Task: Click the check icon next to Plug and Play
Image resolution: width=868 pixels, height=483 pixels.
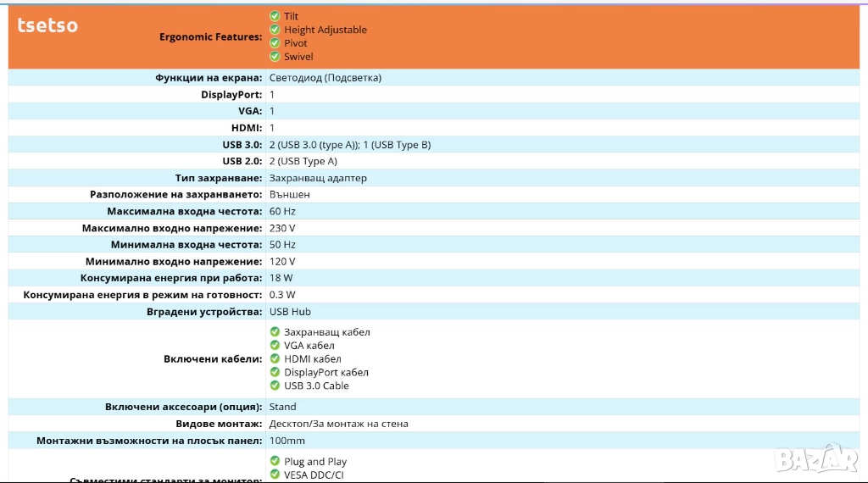Action: (x=275, y=462)
